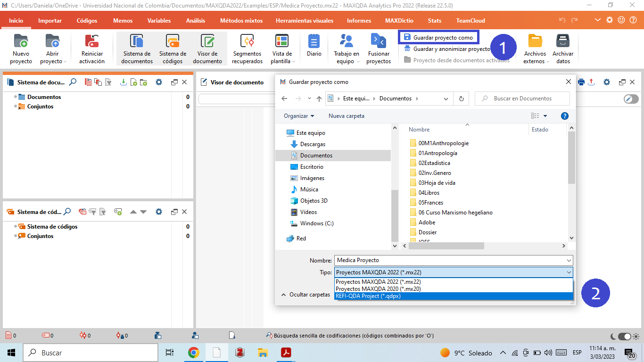644x362 pixels.
Task: Toggle the Visor de documento ribbon button
Action: coord(207,49)
